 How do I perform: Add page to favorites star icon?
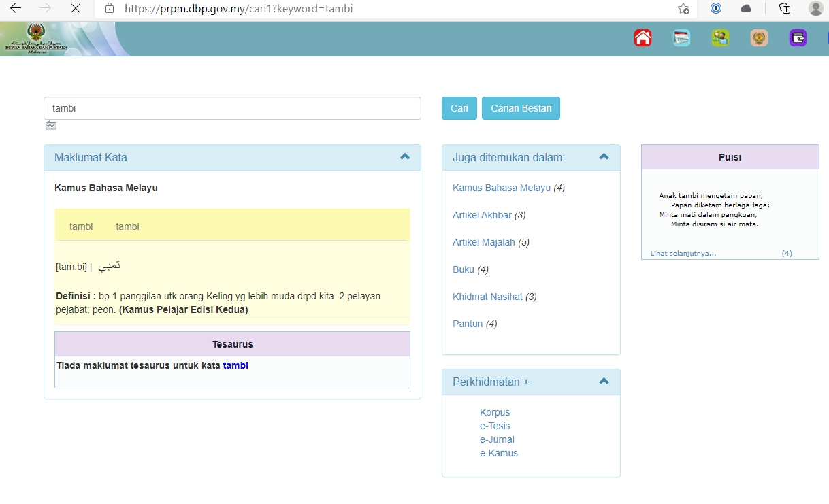[x=683, y=9]
